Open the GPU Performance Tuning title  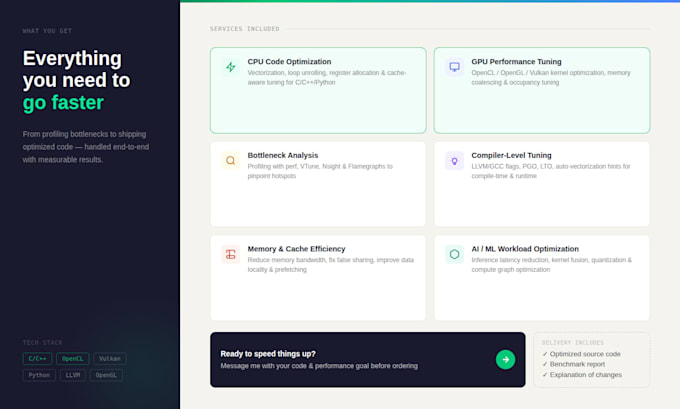[516, 62]
